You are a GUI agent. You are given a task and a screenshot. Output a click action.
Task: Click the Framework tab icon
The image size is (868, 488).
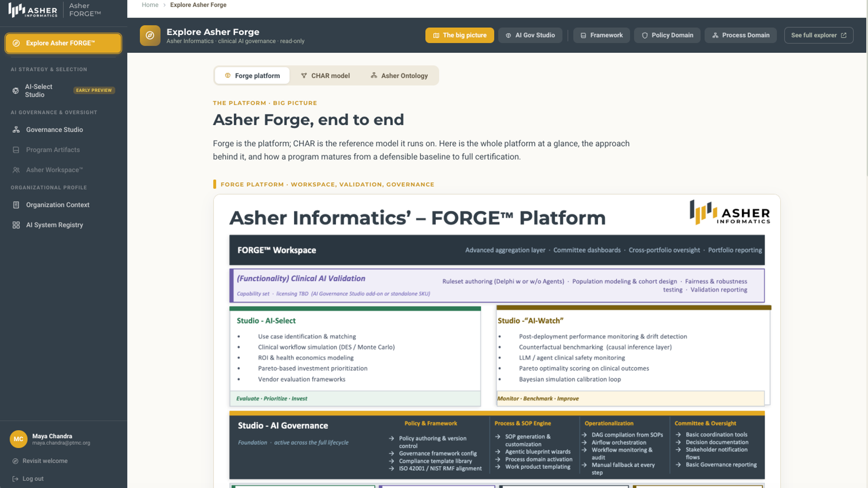[583, 35]
